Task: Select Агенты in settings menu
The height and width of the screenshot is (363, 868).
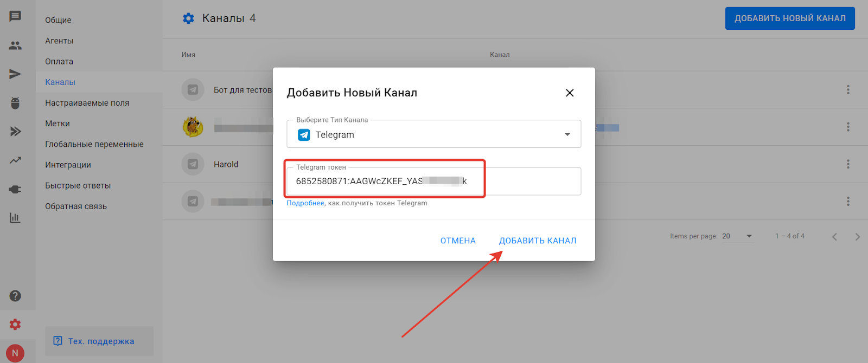Action: [59, 41]
